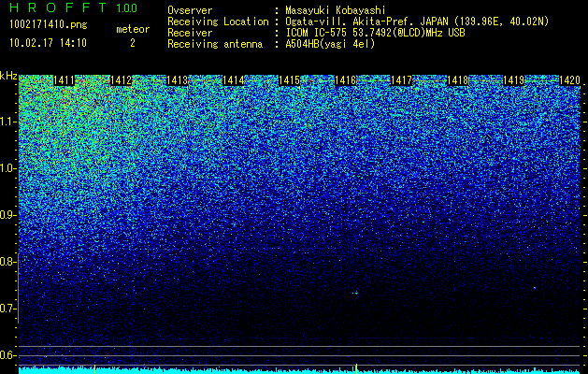Image resolution: width=588 pixels, height=374 pixels.
Task: Click the antenna text A504HB(yagi 4el)
Action: [x=330, y=44]
